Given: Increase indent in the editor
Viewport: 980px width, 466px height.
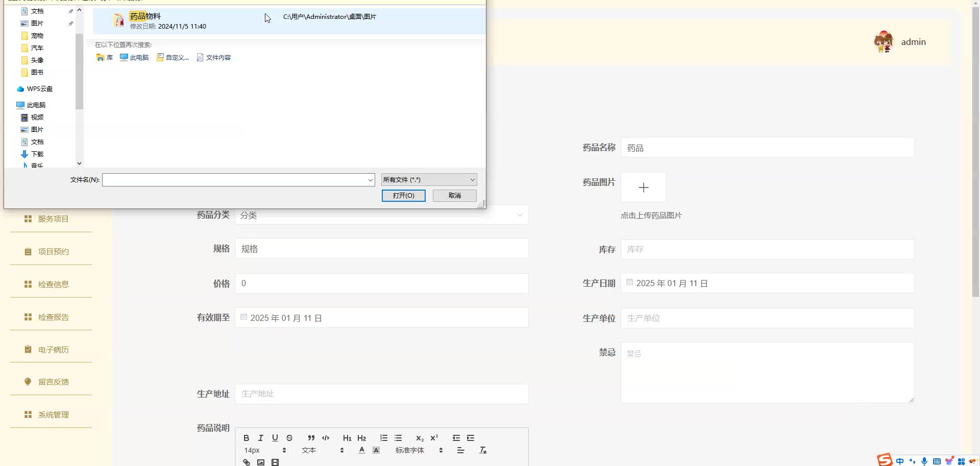Looking at the screenshot, I should [471, 438].
